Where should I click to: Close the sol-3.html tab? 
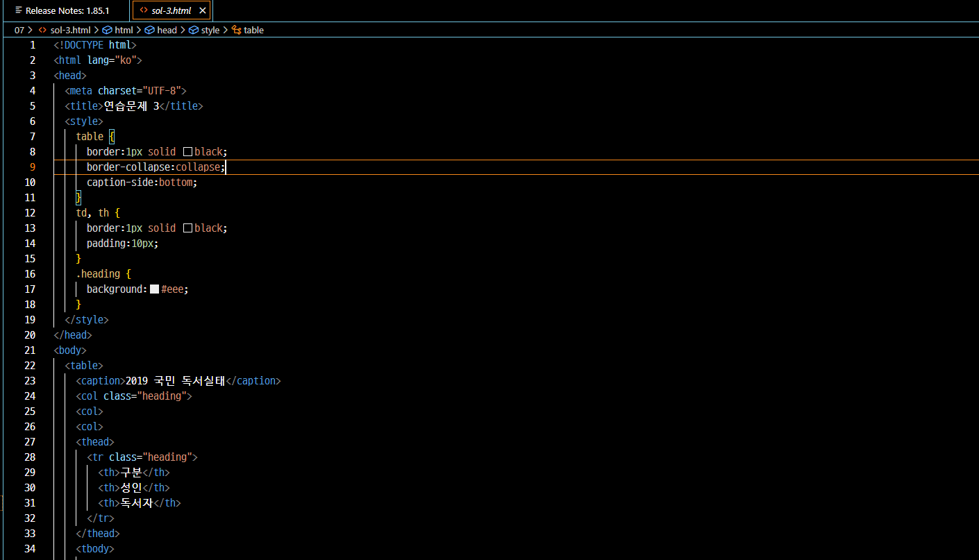coord(203,10)
